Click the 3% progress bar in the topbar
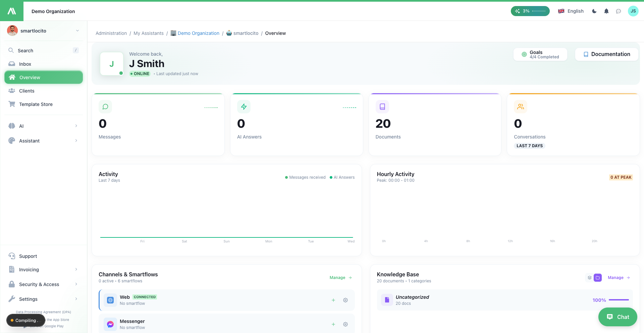 530,11
